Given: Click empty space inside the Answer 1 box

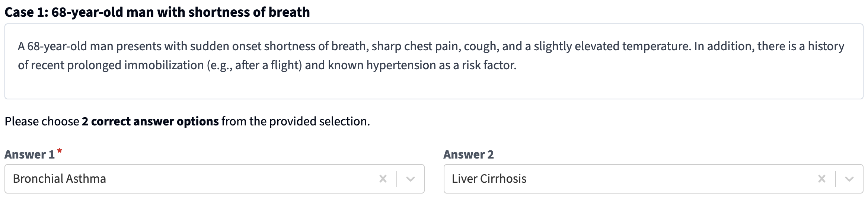Looking at the screenshot, I should (x=242, y=179).
